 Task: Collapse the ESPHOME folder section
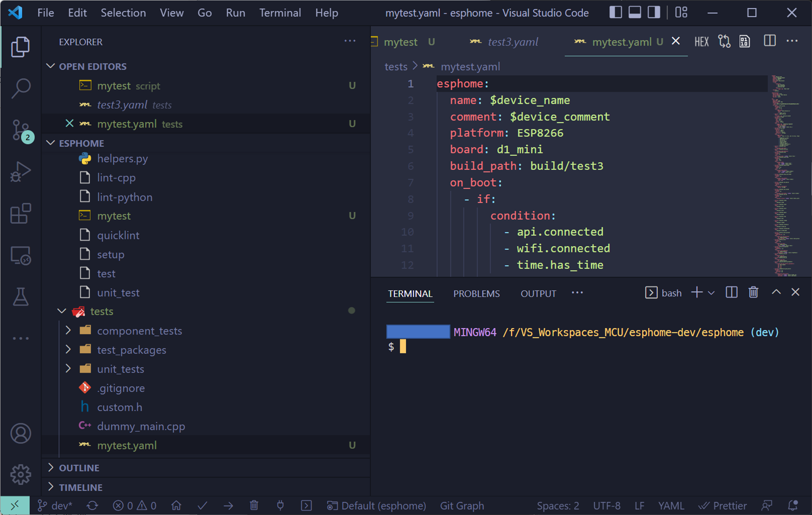click(x=51, y=143)
